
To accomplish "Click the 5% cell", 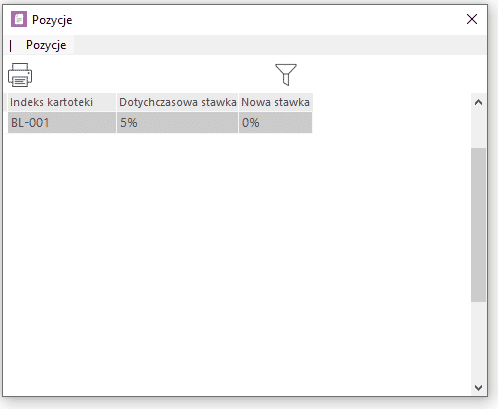I will pos(177,123).
